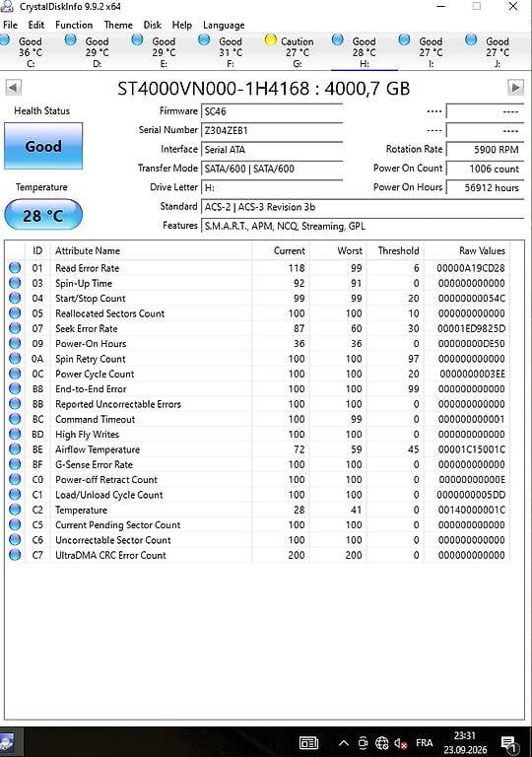Click the Threshold column header
Screen dimensions: 532x757
pos(394,250)
